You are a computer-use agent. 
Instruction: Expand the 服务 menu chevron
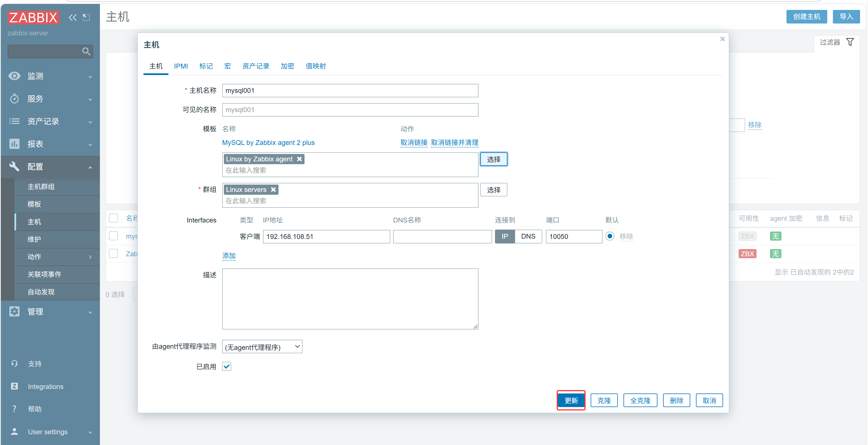pyautogui.click(x=90, y=99)
